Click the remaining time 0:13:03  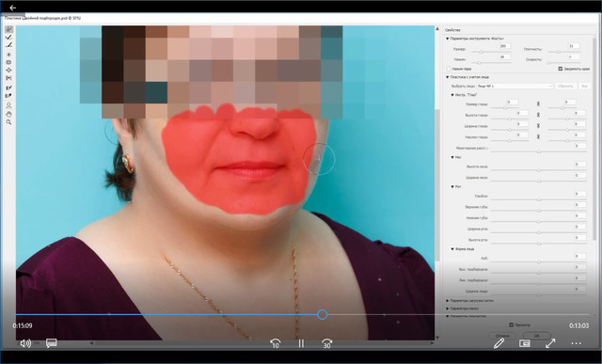coord(578,326)
